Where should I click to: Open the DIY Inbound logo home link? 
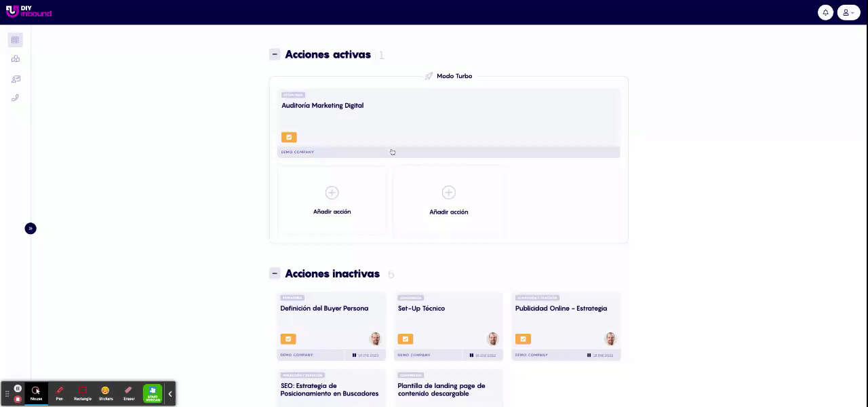click(x=28, y=12)
